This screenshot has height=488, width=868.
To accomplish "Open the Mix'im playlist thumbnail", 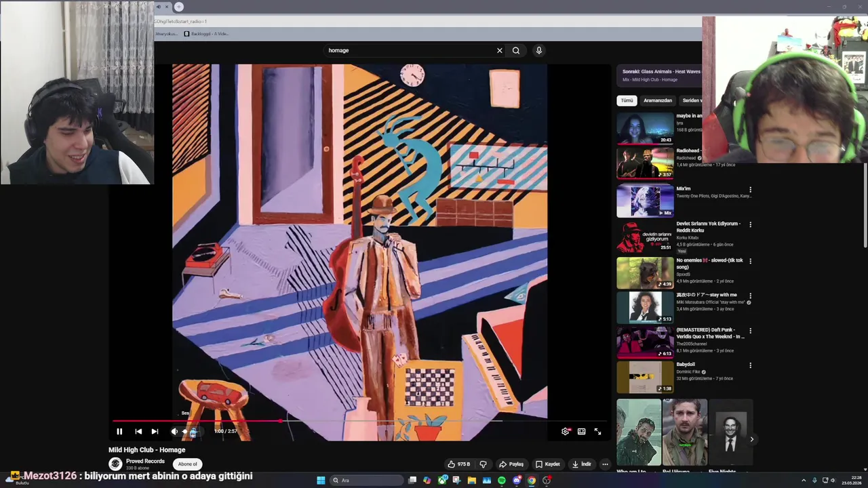I will point(645,201).
